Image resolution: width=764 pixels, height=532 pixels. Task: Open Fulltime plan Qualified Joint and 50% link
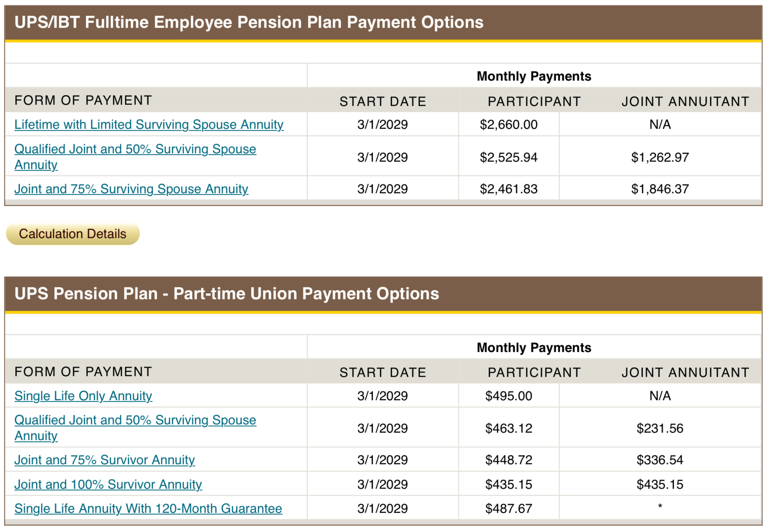(135, 157)
